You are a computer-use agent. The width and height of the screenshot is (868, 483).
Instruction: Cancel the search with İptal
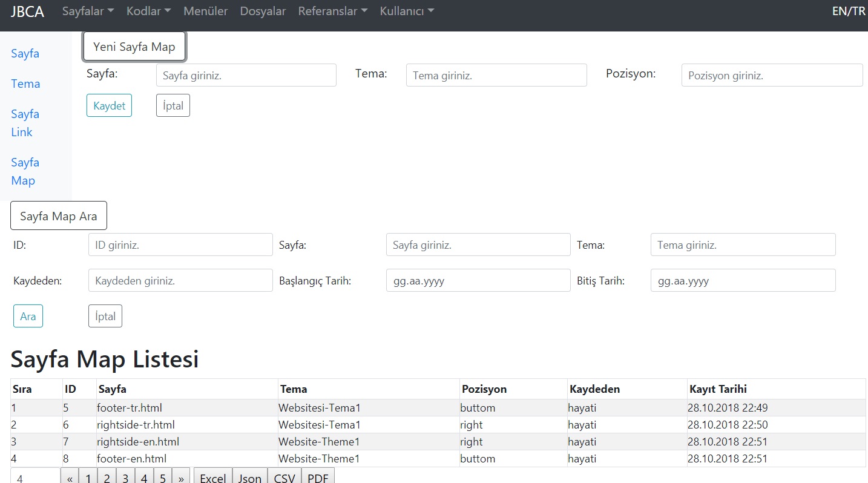[105, 315]
